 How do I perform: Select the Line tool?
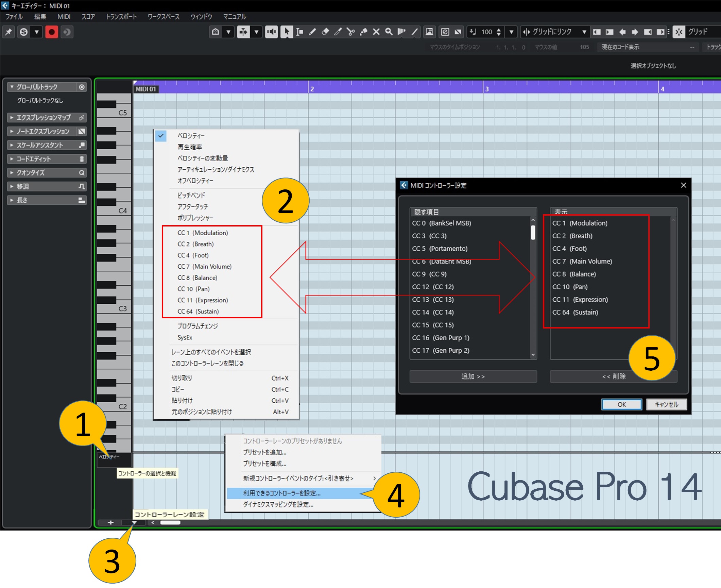pyautogui.click(x=414, y=32)
